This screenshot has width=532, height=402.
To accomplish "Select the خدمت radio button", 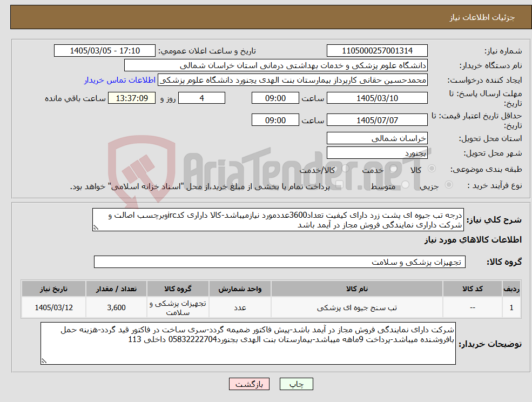I will pos(394,169).
